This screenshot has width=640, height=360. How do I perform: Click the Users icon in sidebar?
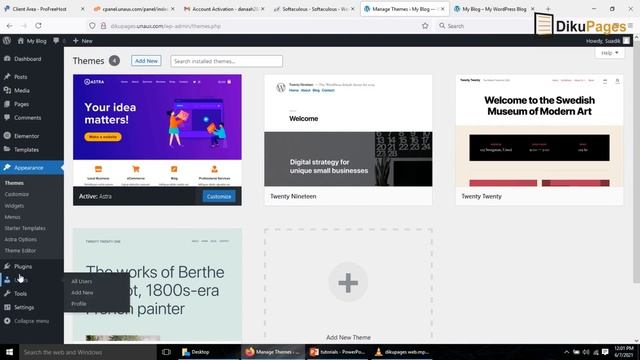[7, 280]
